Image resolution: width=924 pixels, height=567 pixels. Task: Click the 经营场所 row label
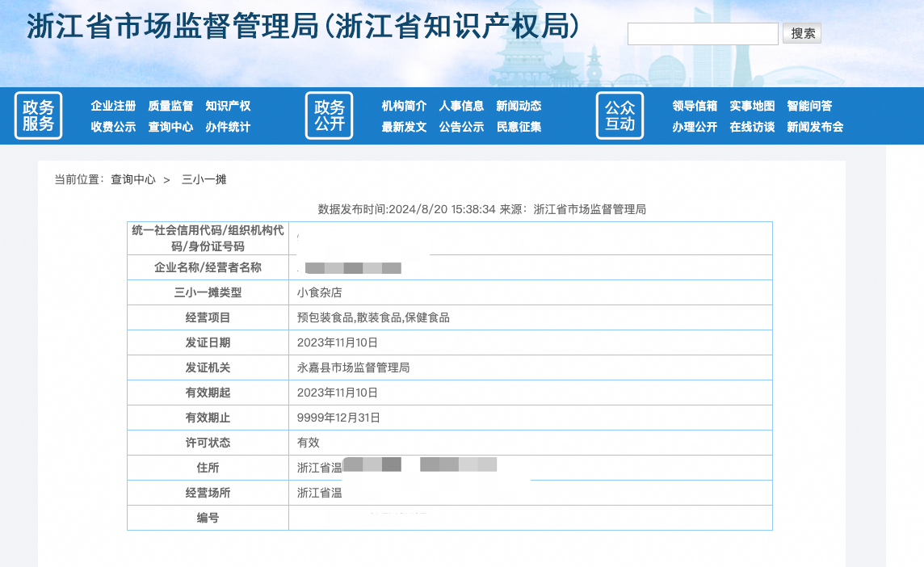click(208, 493)
